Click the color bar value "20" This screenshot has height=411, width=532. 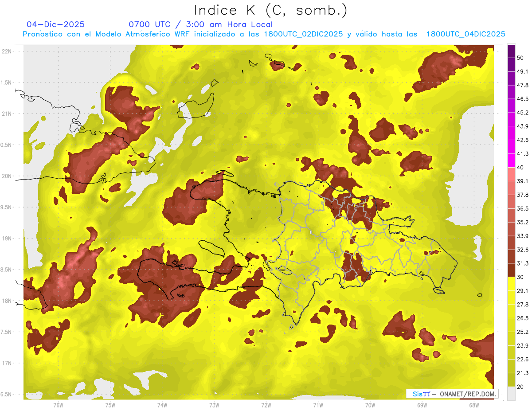point(520,386)
